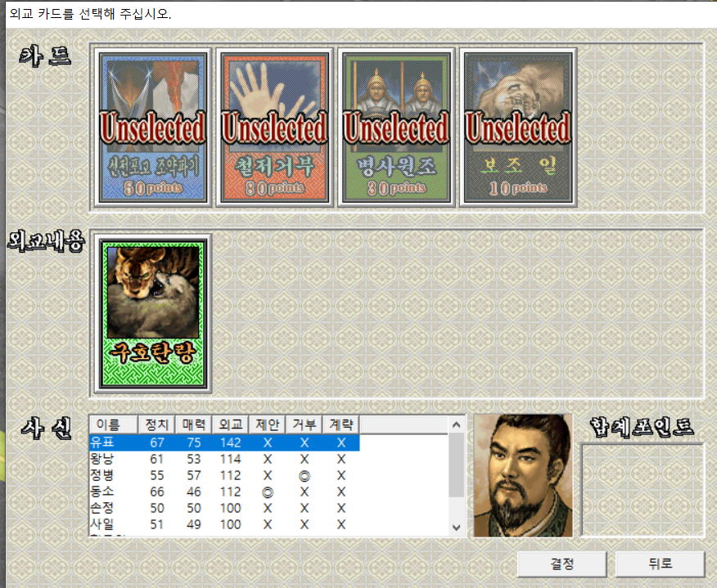
Task: Sort envoys by 이름 column header
Action: (x=114, y=424)
